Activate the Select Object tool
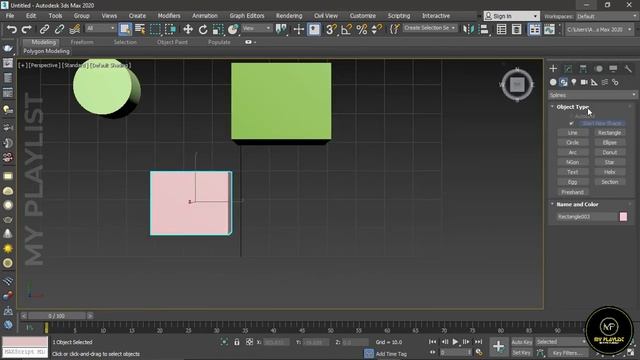This screenshot has width=640, height=360. (125, 29)
